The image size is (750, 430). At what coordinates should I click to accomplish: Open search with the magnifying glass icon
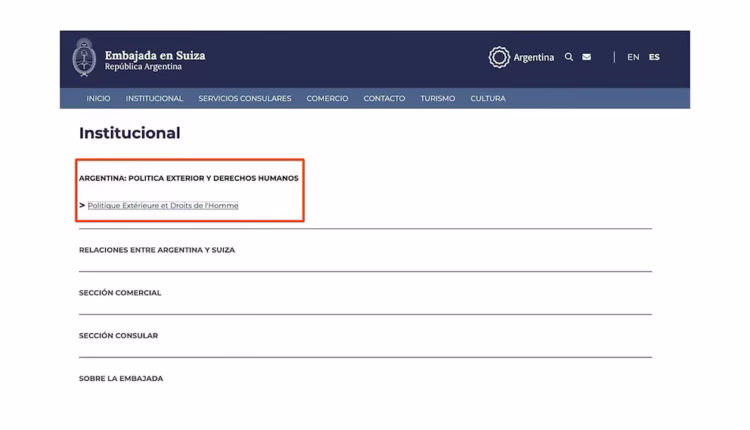click(x=569, y=57)
